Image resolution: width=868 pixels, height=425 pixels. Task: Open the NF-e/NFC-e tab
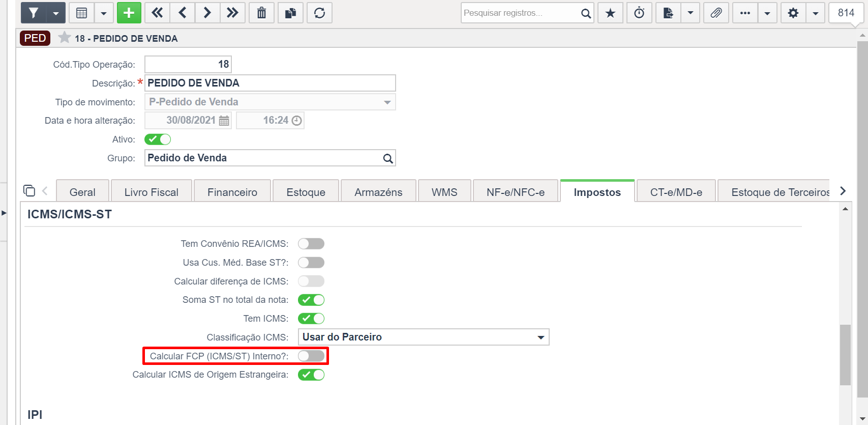(x=516, y=192)
